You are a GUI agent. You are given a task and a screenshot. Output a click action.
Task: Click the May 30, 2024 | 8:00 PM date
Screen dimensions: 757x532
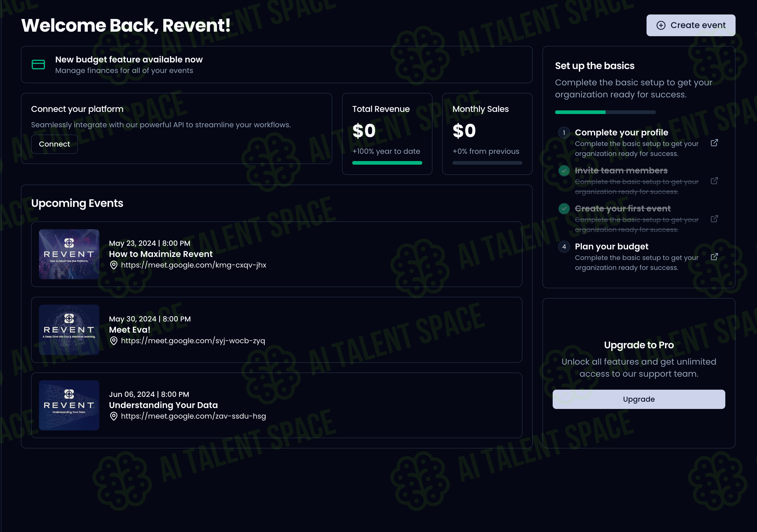tap(150, 319)
